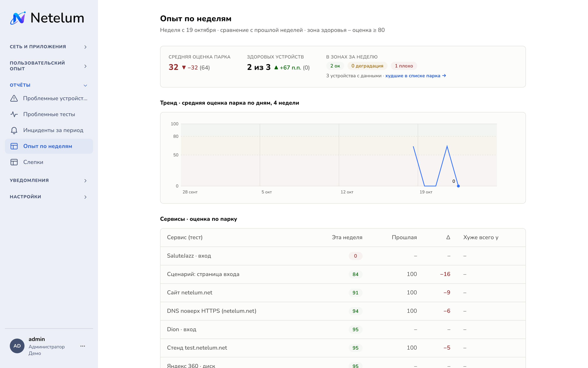Click the Инциденты за период bell icon
The height and width of the screenshot is (368, 588).
point(14,130)
